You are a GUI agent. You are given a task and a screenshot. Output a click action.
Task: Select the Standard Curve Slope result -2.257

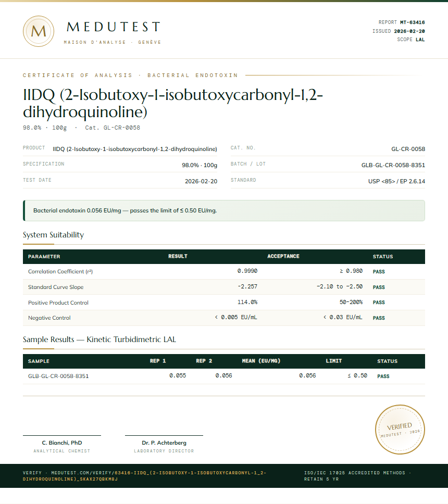247,286
